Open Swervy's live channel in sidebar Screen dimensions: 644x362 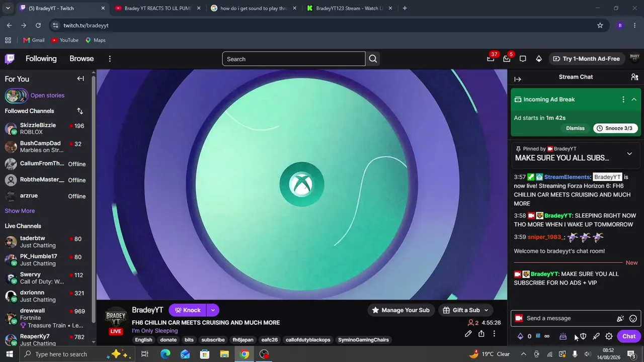pyautogui.click(x=45, y=278)
